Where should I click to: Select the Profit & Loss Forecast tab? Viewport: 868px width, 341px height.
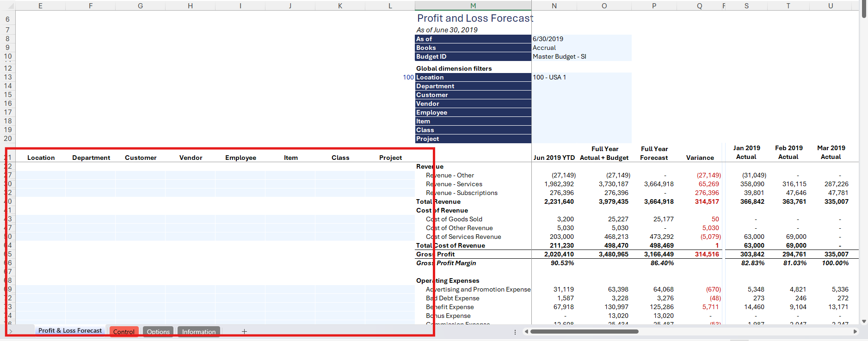(70, 331)
